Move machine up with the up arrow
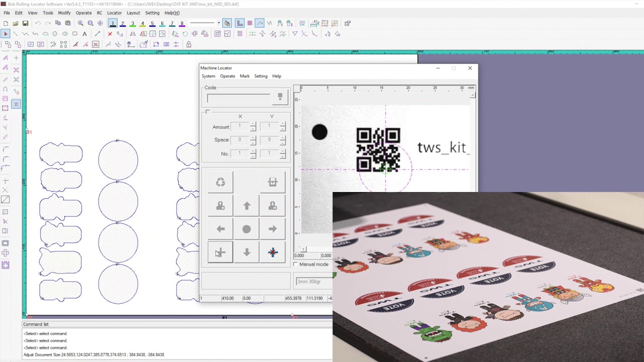This screenshot has width=644, height=362. coord(247,206)
